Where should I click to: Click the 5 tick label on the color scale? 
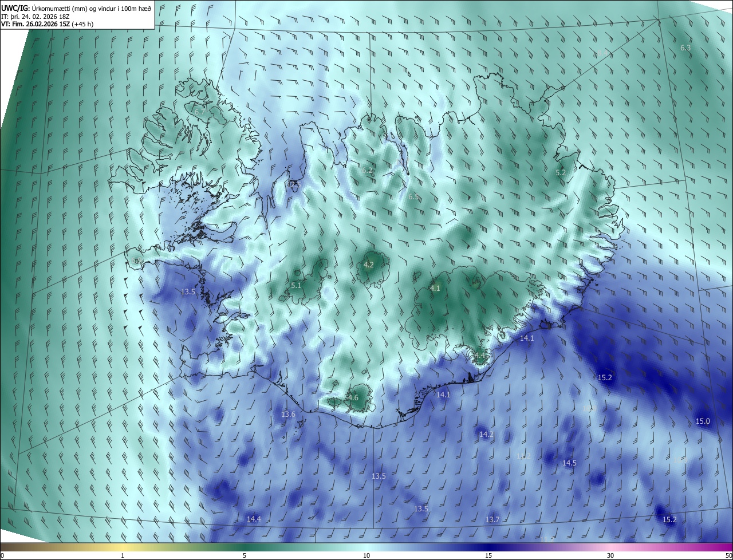(245, 555)
